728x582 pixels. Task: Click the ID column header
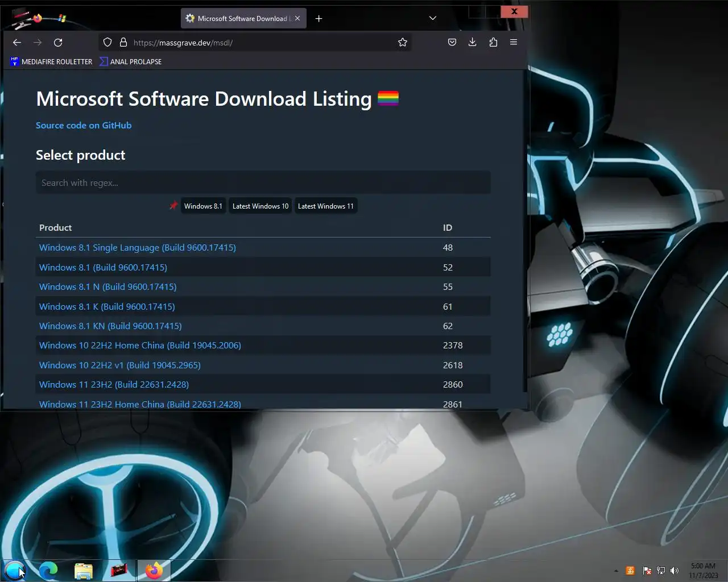click(x=448, y=228)
